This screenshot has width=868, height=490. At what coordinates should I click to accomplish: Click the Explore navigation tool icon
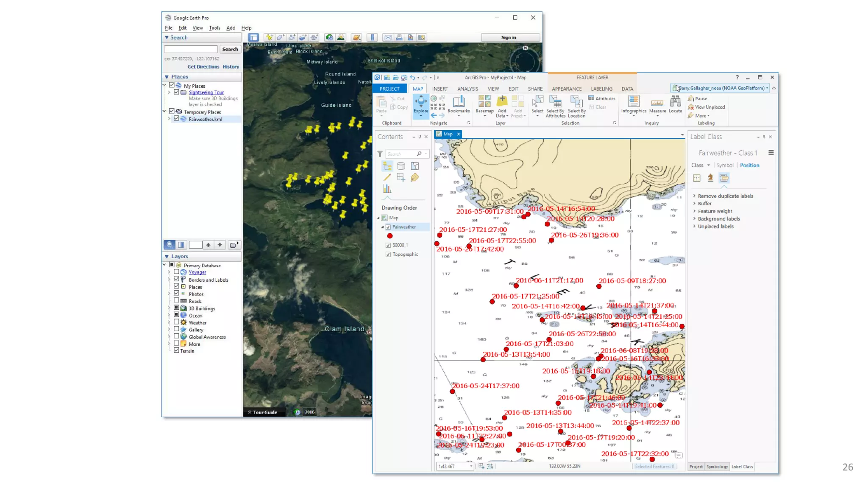[x=420, y=102]
